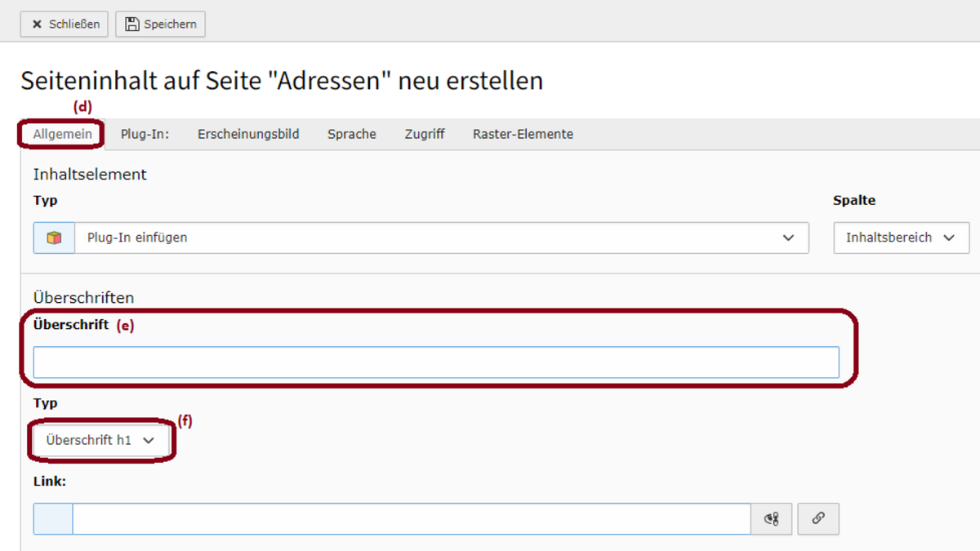Open the link wizard chain icon

[x=818, y=518]
